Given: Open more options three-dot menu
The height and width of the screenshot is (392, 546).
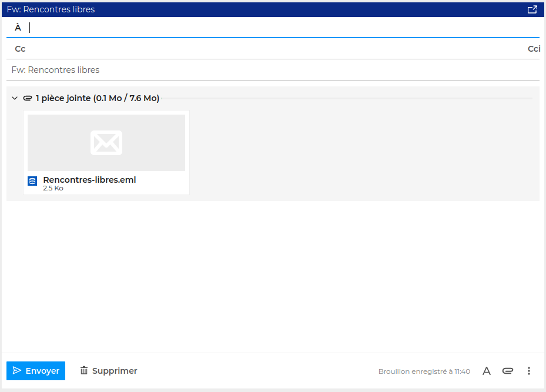Looking at the screenshot, I should [528, 371].
